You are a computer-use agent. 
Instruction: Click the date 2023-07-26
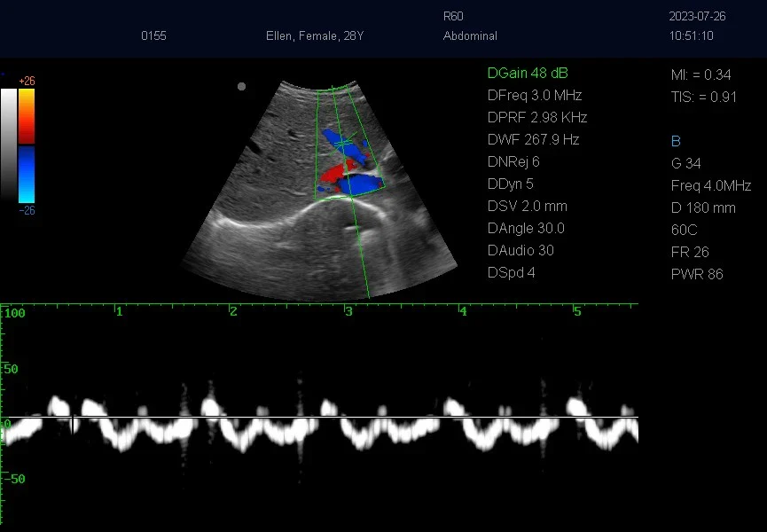tap(697, 16)
